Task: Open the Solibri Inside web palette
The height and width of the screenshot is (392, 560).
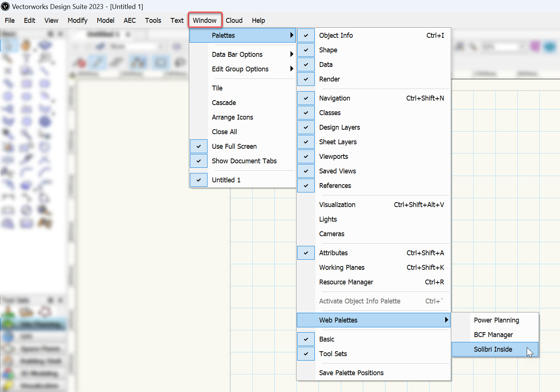Action: pos(495,349)
